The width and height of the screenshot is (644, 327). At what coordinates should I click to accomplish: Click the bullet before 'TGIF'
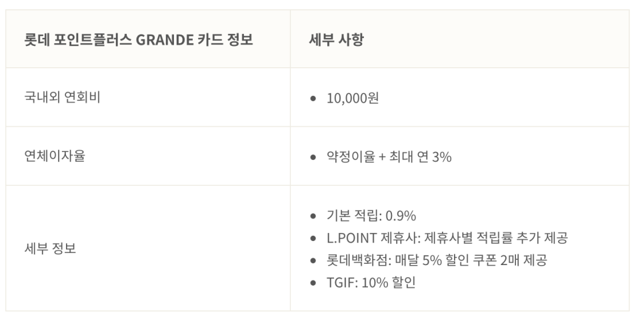coord(313,282)
